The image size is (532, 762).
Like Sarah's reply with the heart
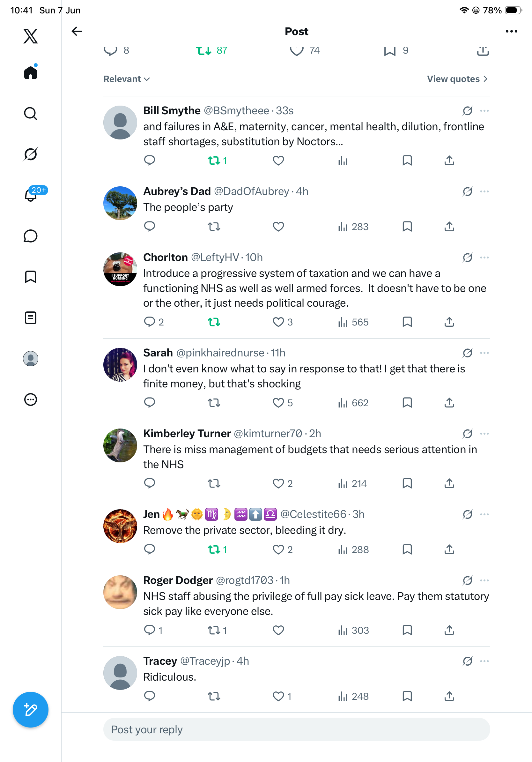point(278,402)
